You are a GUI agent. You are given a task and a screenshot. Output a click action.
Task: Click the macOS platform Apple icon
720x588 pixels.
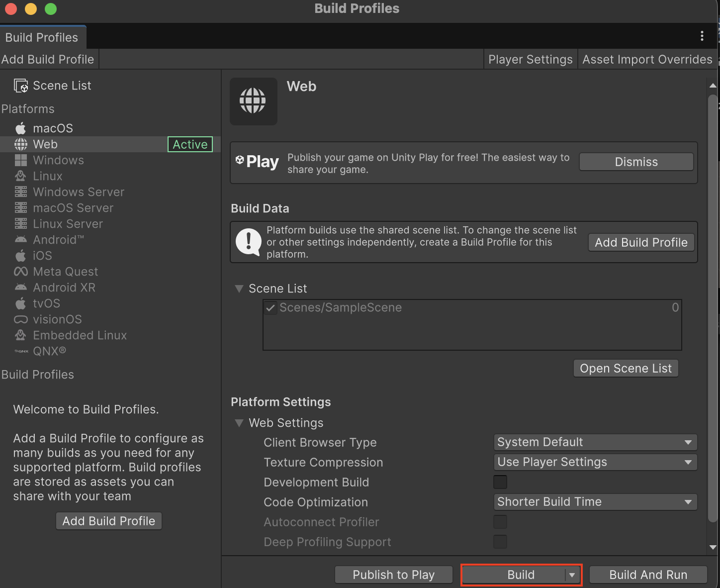pos(20,128)
